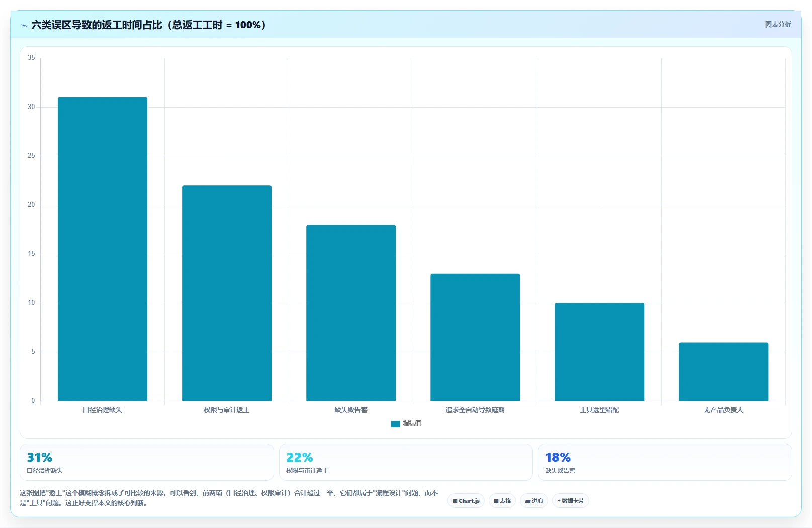
Task: Select the Chart.js tag
Action: pos(466,501)
